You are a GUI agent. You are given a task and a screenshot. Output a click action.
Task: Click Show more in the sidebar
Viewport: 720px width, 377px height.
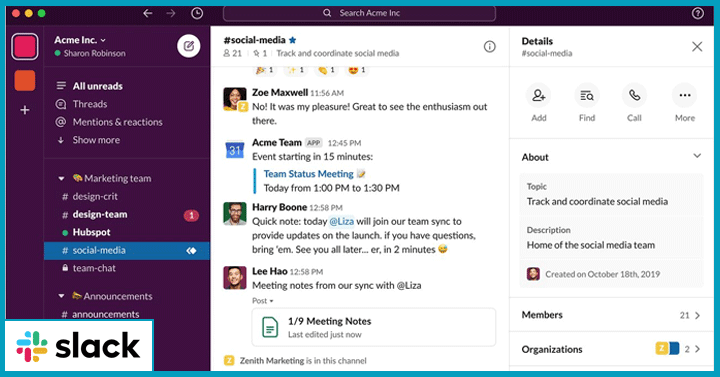[96, 140]
